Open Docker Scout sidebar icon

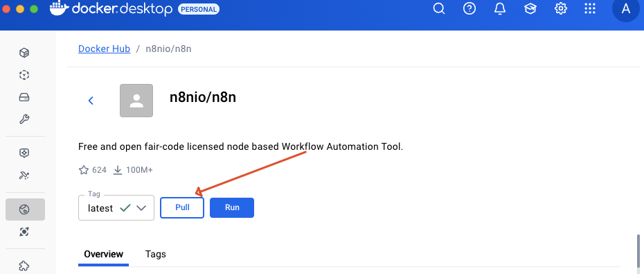(x=24, y=232)
